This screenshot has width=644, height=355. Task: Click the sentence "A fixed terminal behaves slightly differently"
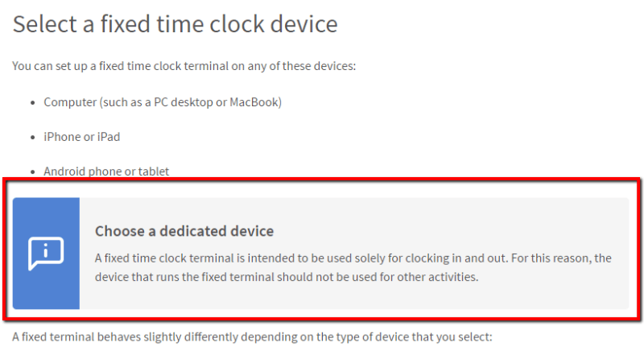[x=251, y=336]
